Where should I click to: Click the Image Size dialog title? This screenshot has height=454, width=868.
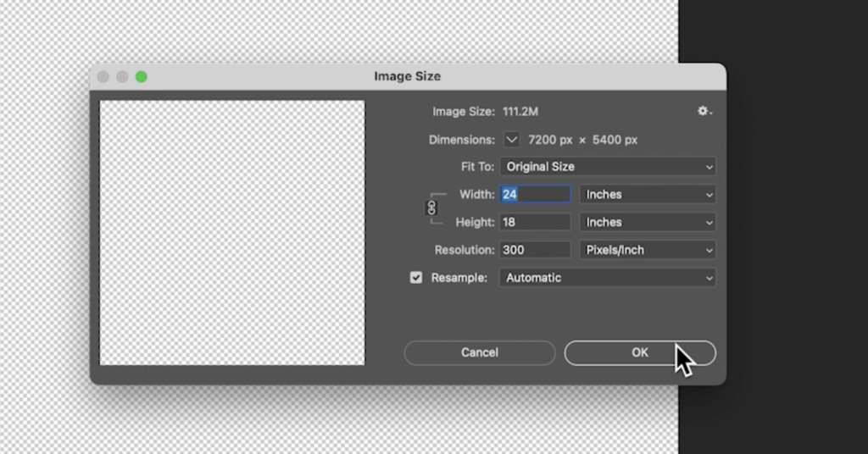(x=408, y=76)
